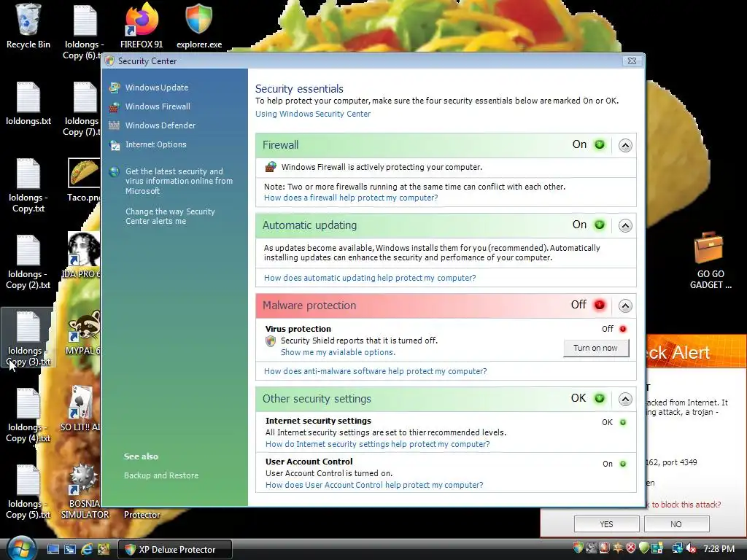Launch Internet Explorer from quick launch
Screen dimensions: 747x560
[x=87, y=549]
